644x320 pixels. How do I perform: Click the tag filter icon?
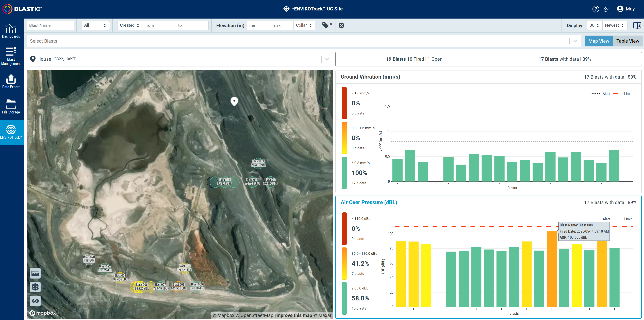325,25
